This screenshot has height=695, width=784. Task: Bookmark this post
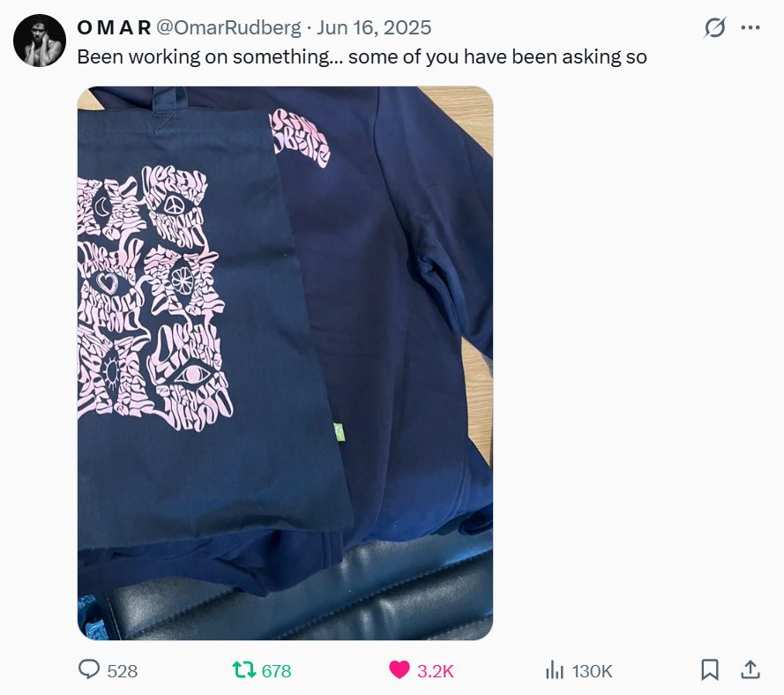click(710, 669)
